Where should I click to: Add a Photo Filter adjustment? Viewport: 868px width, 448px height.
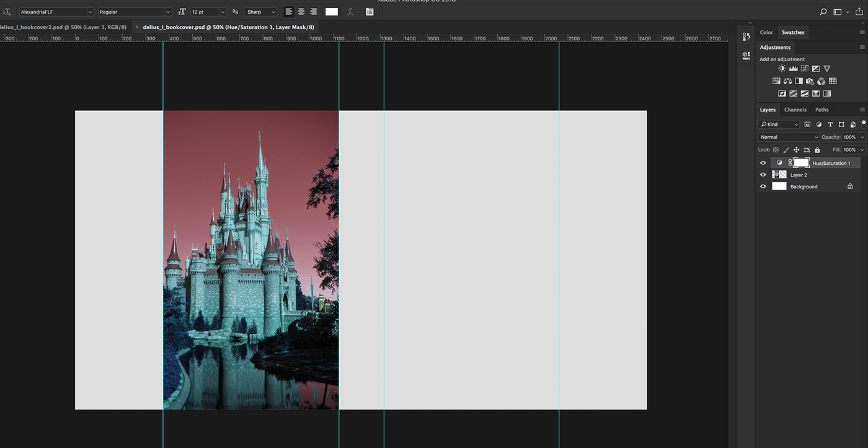click(x=810, y=81)
